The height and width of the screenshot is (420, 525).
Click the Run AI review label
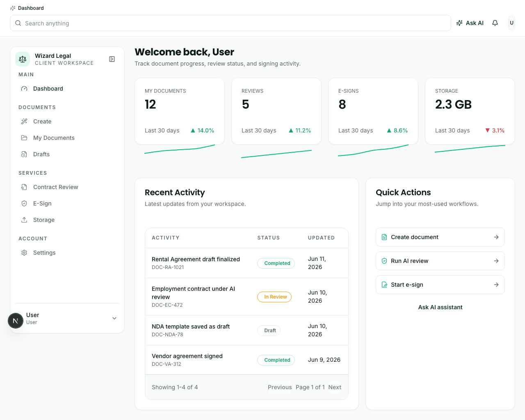[409, 261]
